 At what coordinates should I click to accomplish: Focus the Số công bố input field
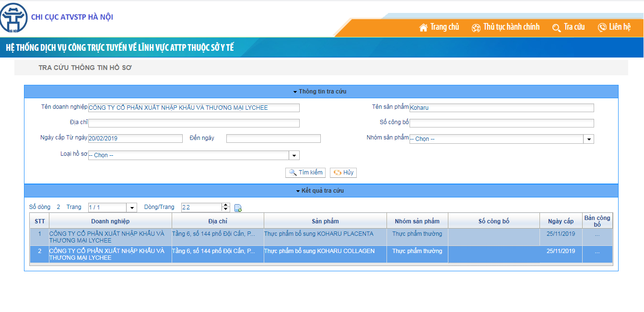coord(502,123)
